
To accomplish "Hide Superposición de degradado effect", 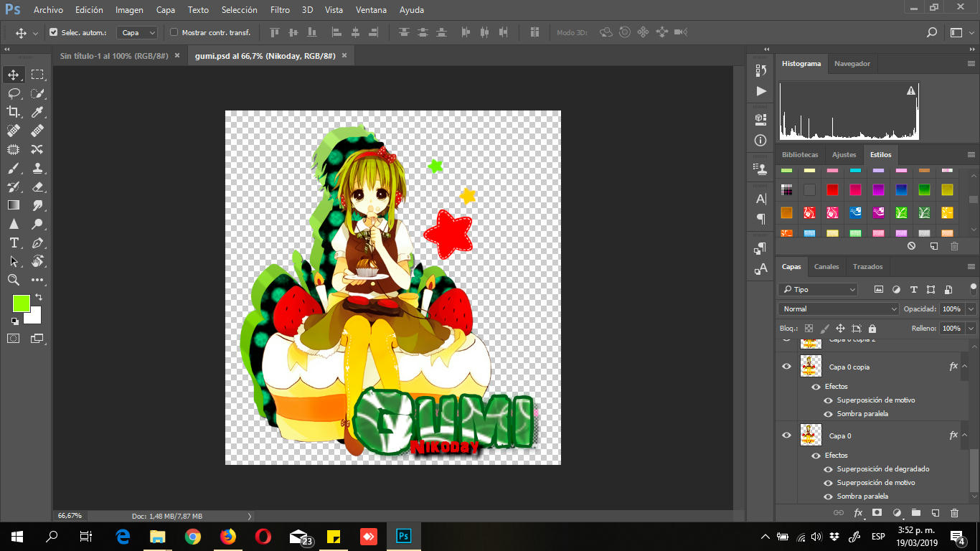I will tap(828, 469).
